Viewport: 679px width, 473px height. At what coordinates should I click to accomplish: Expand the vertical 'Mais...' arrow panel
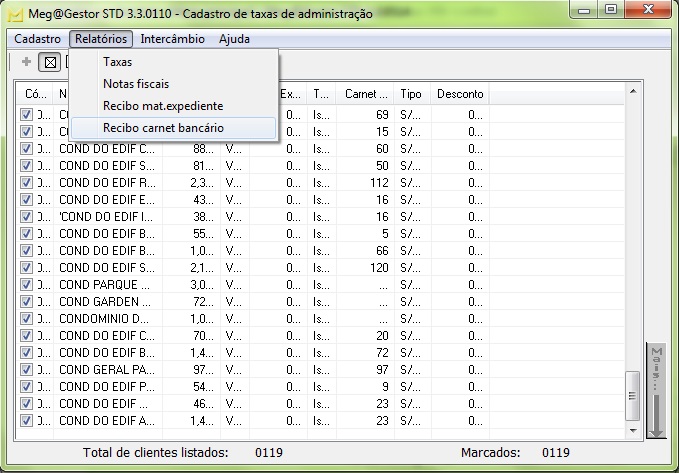[656, 390]
